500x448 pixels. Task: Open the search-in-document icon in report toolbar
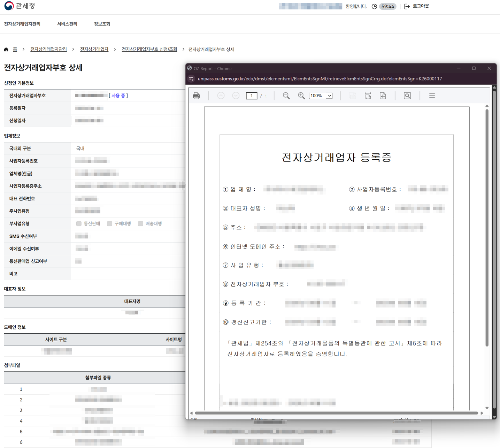point(407,96)
